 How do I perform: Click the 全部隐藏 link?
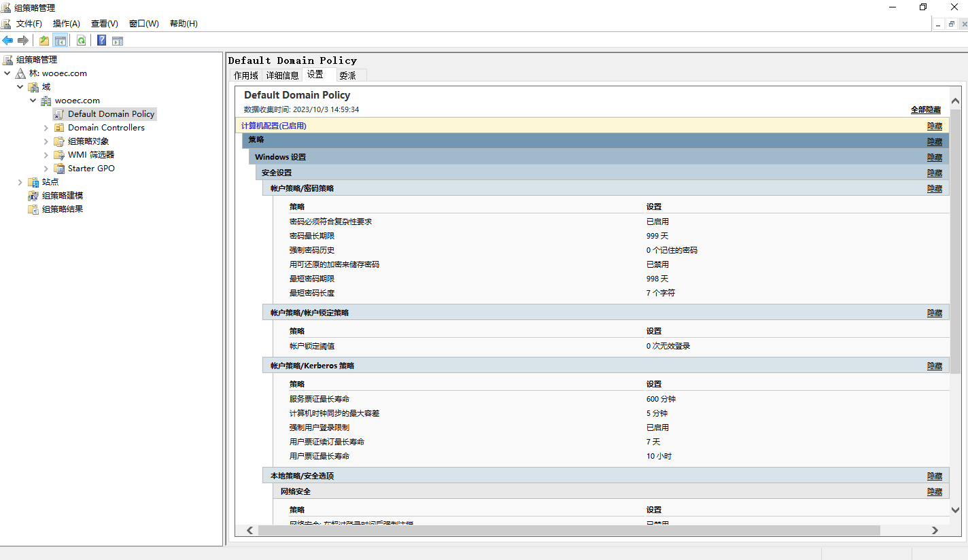click(x=926, y=109)
